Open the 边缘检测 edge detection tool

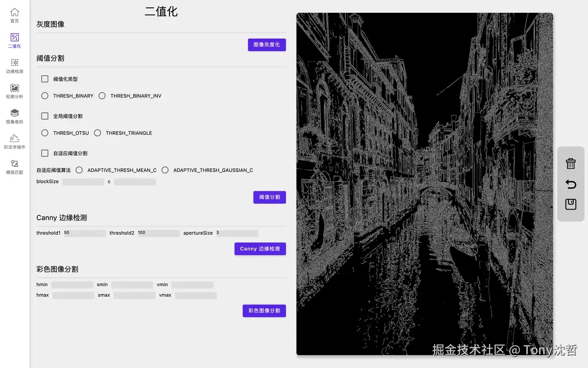pos(14,66)
